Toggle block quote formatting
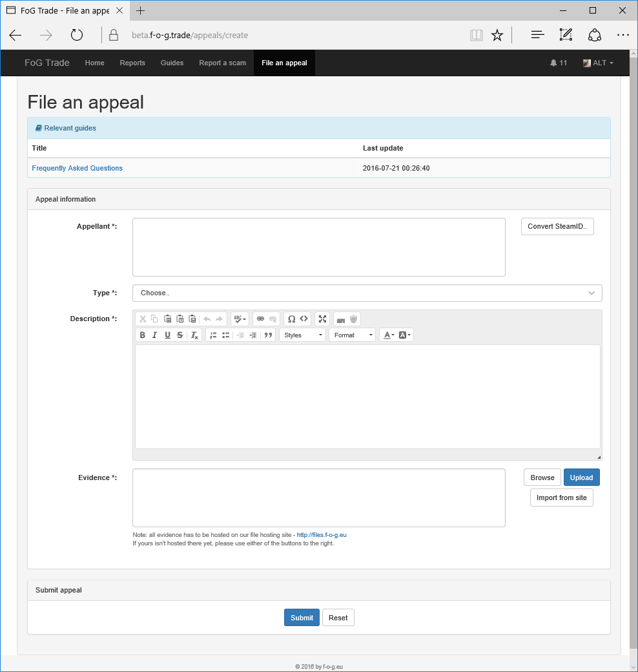Screen dimensions: 638x672 (268, 335)
